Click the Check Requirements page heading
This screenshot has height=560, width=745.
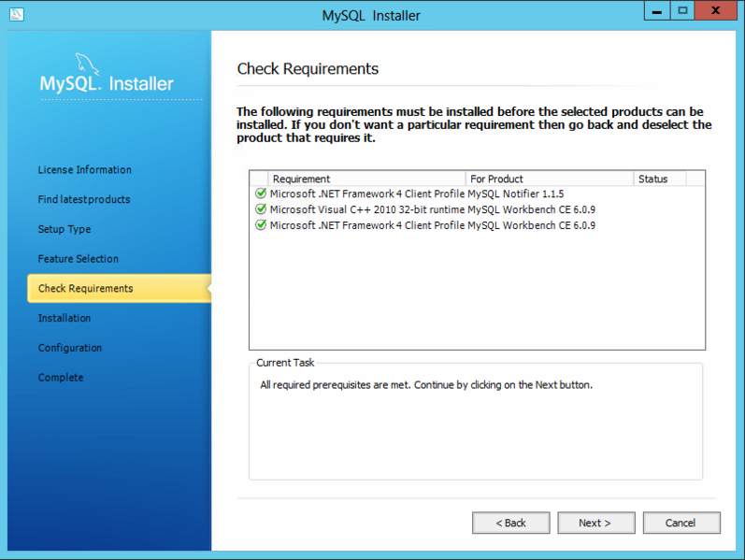click(x=308, y=69)
